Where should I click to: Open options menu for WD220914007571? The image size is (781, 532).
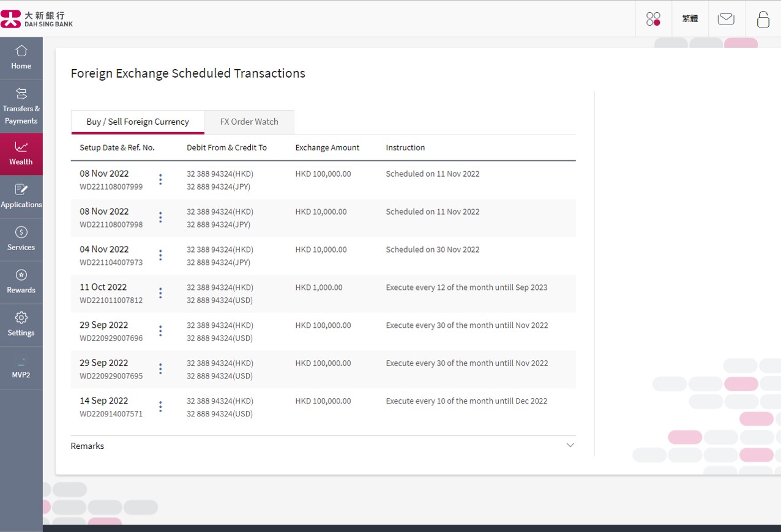coord(160,407)
